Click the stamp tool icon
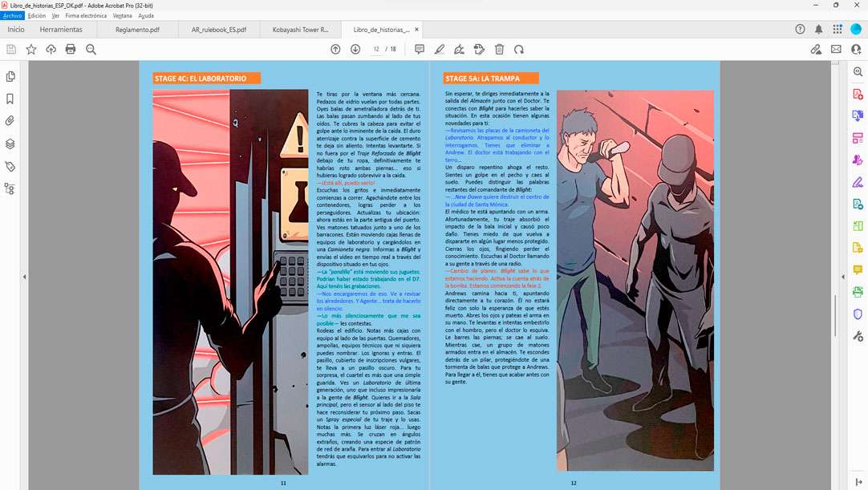This screenshot has width=868, height=490. pos(480,49)
